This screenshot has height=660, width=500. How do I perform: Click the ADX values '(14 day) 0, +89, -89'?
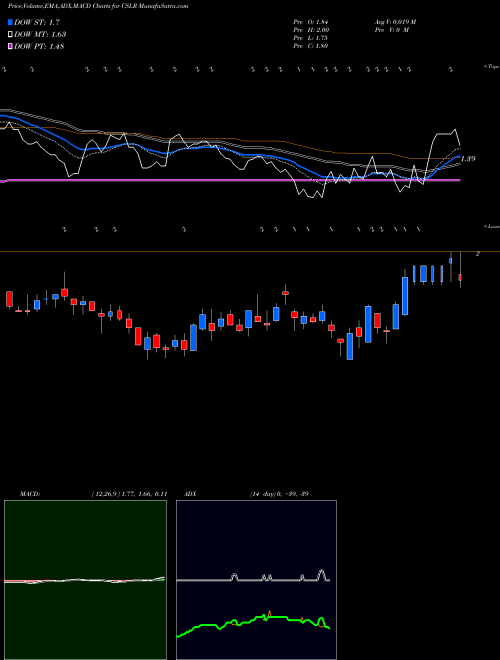[x=279, y=494]
